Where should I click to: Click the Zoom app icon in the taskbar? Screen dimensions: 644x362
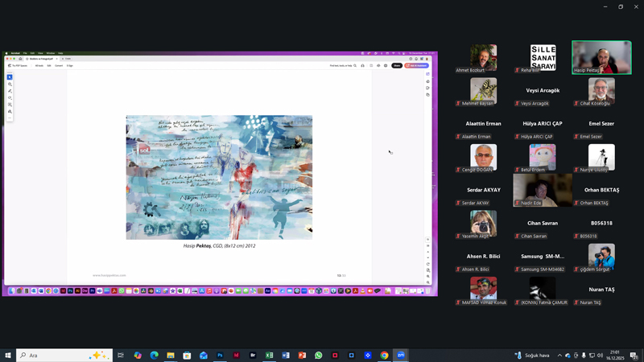pyautogui.click(x=401, y=355)
